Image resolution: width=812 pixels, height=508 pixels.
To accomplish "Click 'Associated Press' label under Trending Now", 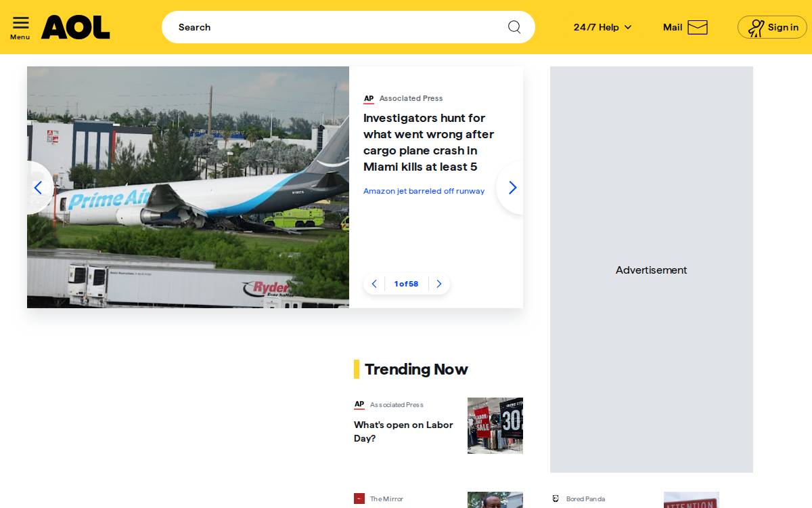I will (397, 404).
